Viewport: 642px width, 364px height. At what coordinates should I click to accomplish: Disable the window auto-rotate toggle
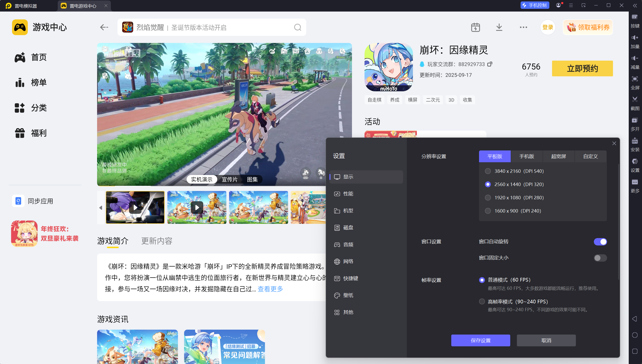point(600,242)
